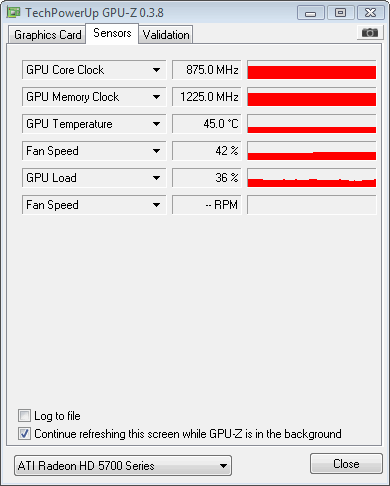Click the GPU Load history graph
Screen dimensions: 390x486
[312, 178]
